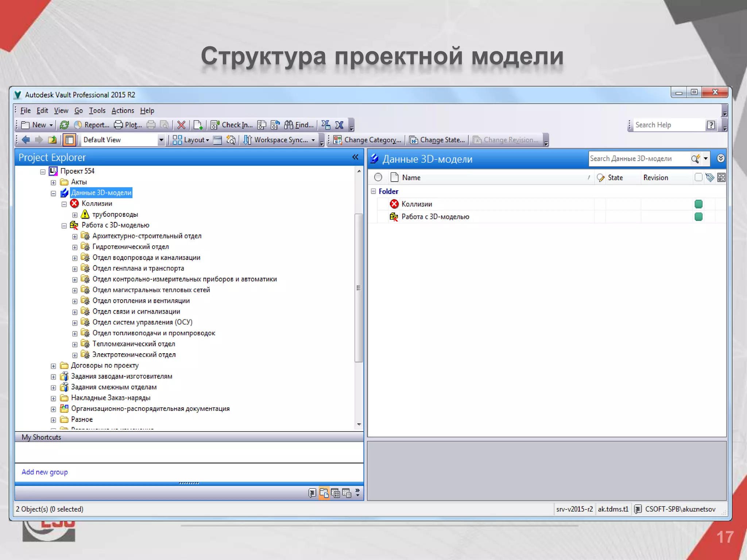
Task: Open the File menu
Action: [x=25, y=110]
